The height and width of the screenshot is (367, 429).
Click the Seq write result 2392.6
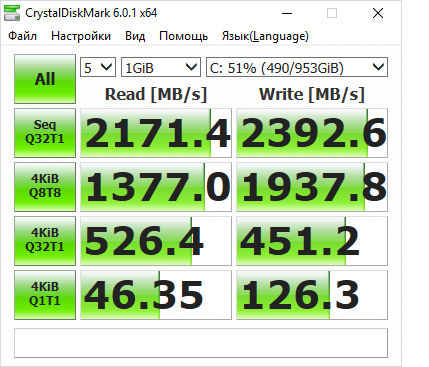coord(312,133)
